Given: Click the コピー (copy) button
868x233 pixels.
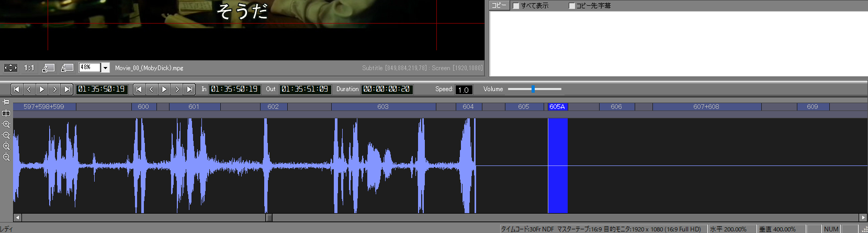Looking at the screenshot, I should click(x=499, y=5).
